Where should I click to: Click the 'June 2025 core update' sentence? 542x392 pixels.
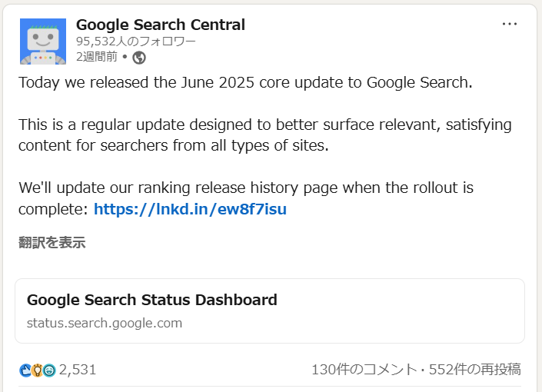click(x=245, y=82)
